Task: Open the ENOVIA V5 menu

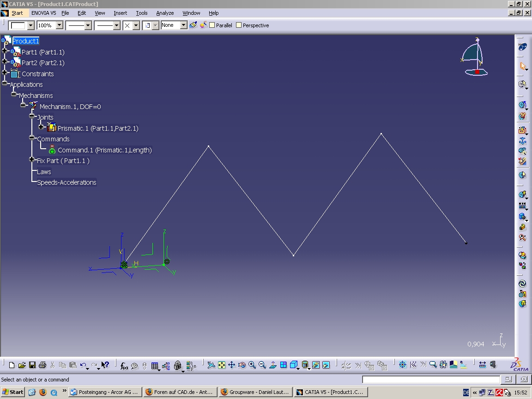Action: click(44, 13)
